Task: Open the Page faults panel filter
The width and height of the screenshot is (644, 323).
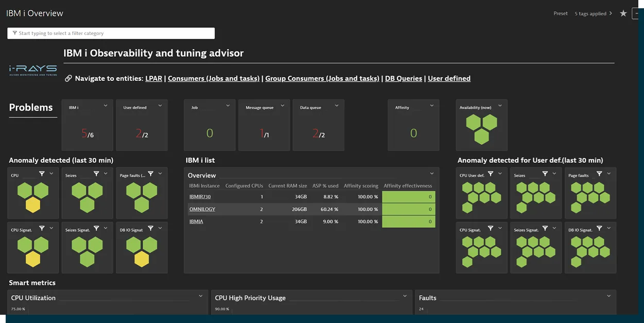Action: 150,174
